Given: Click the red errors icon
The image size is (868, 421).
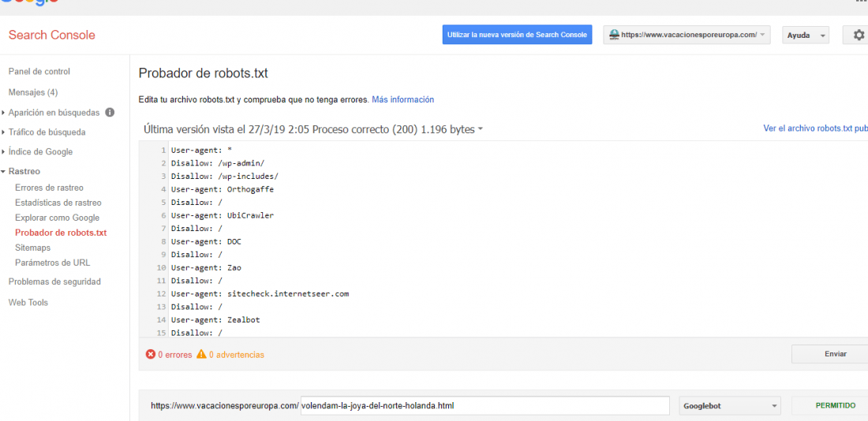Looking at the screenshot, I should 151,354.
